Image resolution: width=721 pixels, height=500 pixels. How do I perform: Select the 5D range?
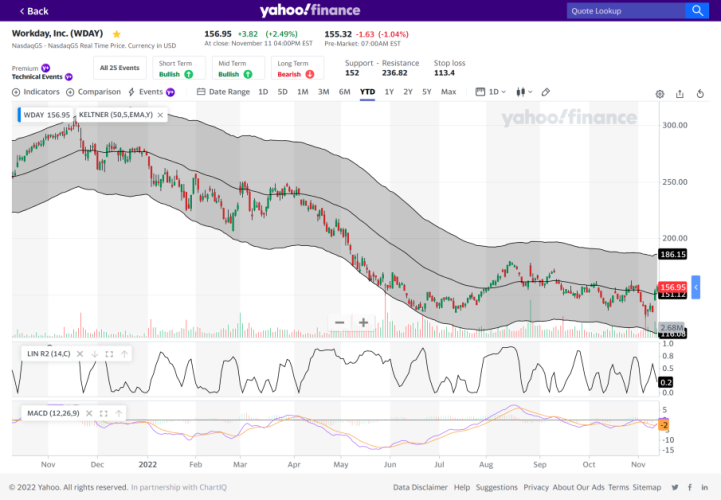(282, 92)
